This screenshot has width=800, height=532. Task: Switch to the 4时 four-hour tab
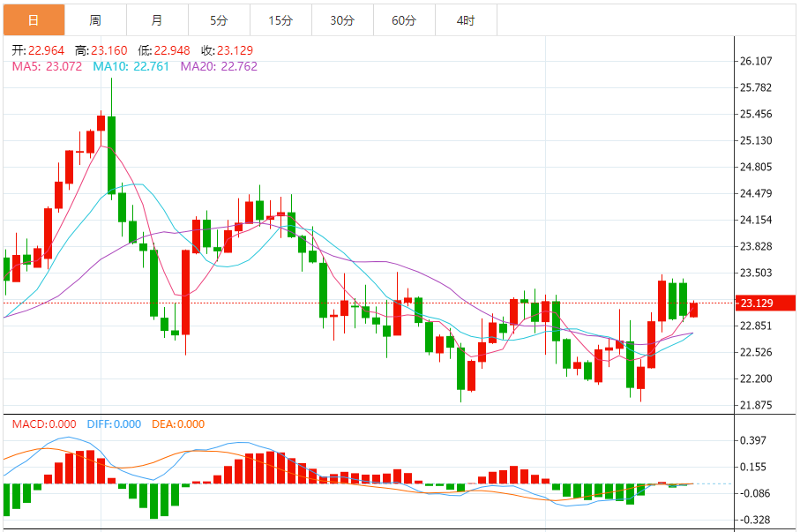click(x=466, y=20)
